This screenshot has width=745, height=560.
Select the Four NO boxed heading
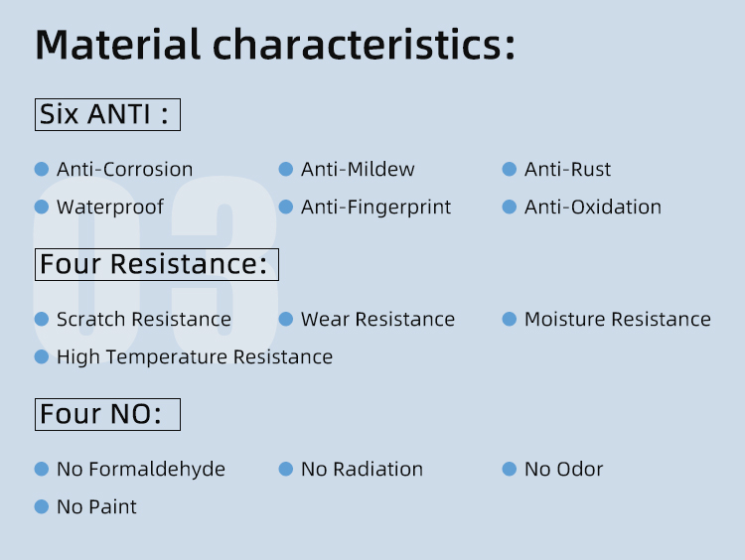pyautogui.click(x=108, y=415)
